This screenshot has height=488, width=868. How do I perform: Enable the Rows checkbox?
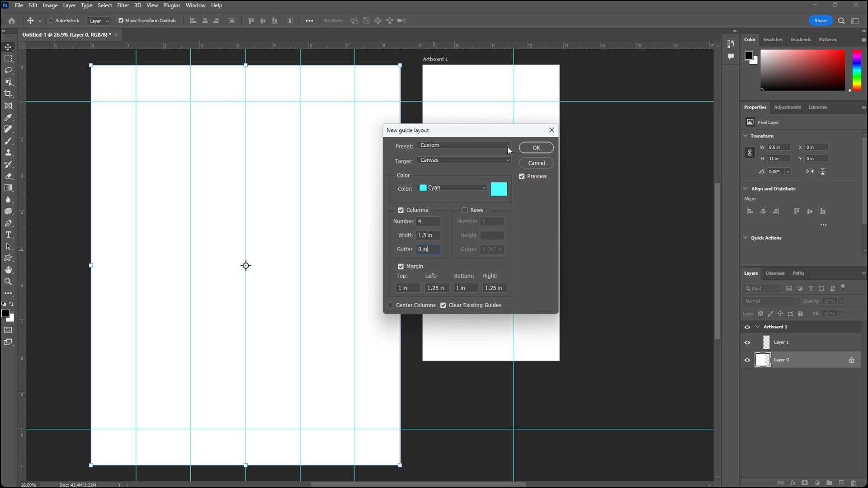[465, 210]
